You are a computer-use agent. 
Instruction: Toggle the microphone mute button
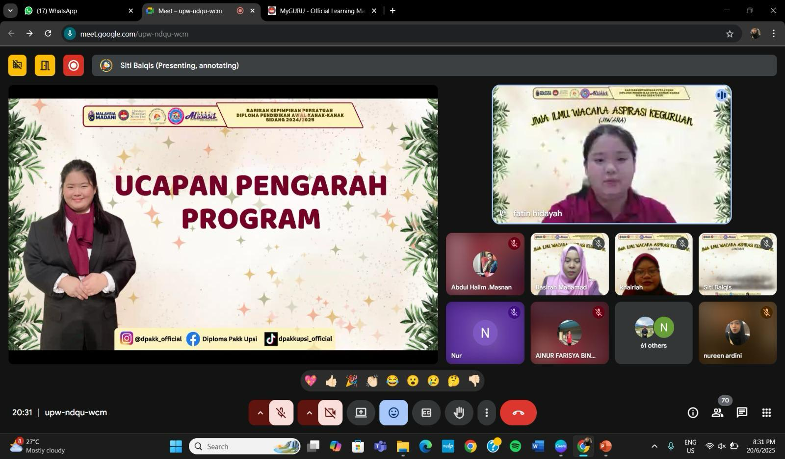(x=281, y=412)
